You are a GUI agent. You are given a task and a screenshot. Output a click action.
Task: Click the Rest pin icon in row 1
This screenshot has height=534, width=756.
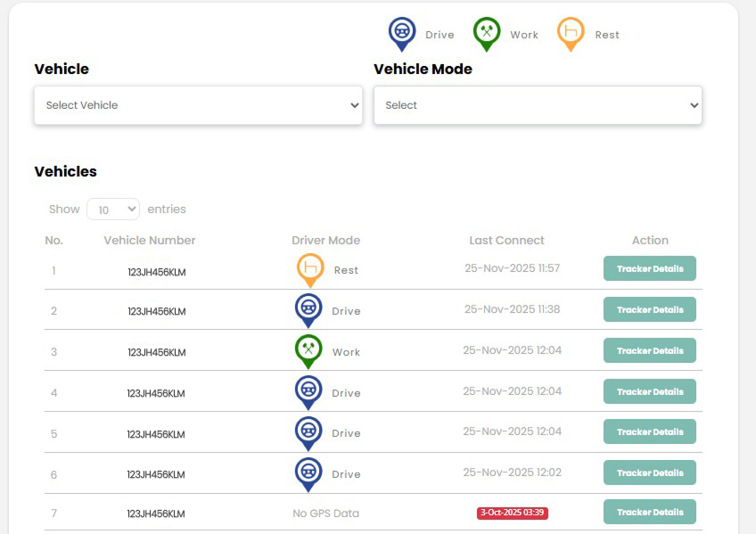310,270
